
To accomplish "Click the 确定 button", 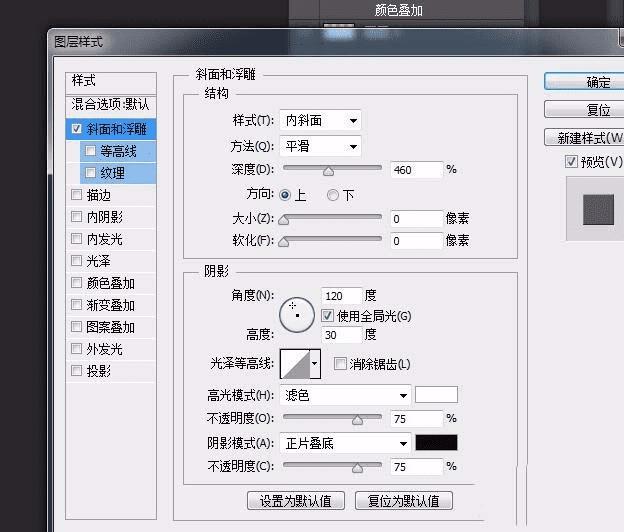I will [584, 82].
